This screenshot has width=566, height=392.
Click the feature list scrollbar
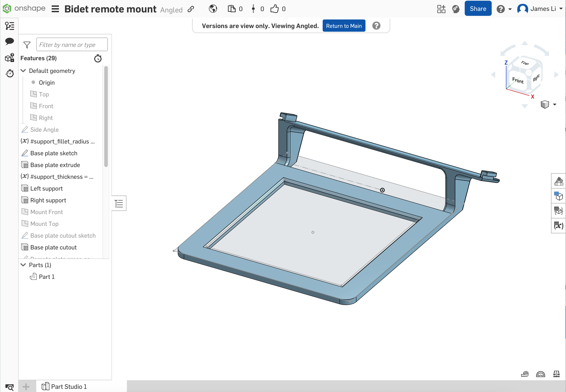(106, 117)
